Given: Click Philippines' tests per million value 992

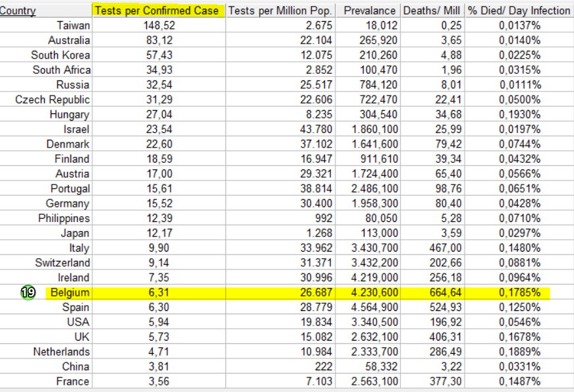Looking at the screenshot, I should pos(324,218).
